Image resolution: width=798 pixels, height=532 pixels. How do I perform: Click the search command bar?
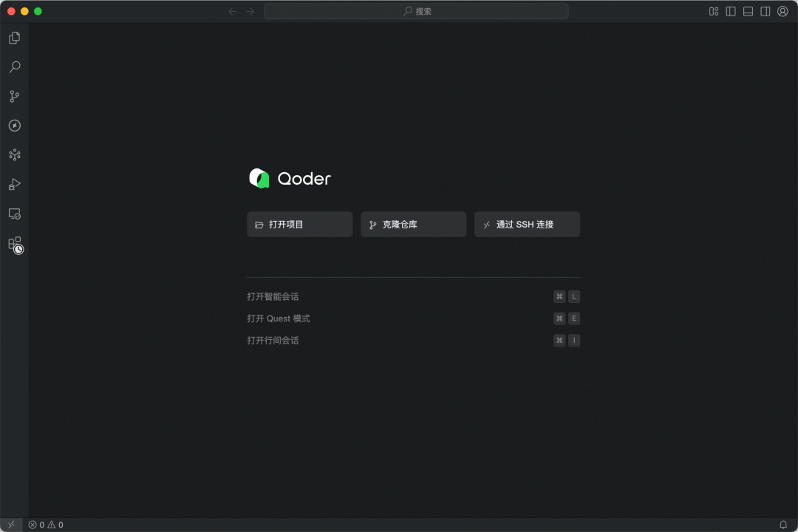click(416, 11)
